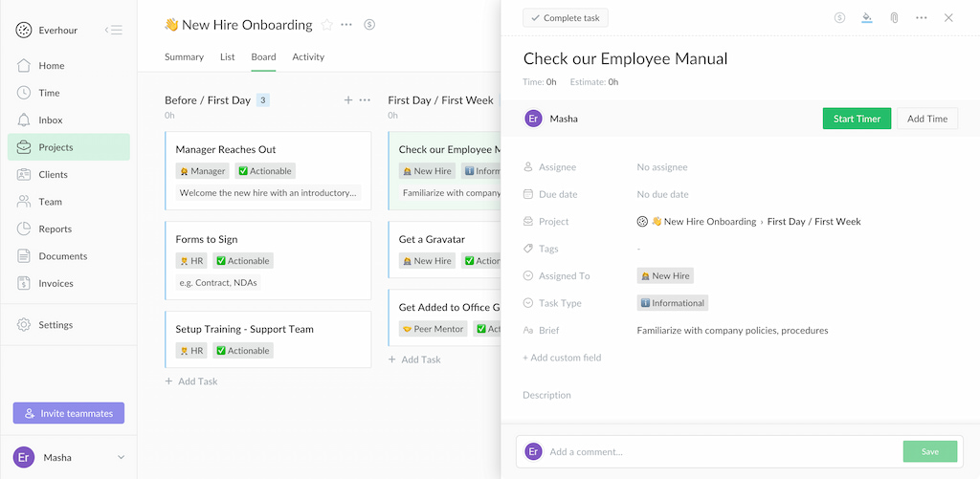Click the Invite teammates button
The width and height of the screenshot is (980, 479).
(x=69, y=413)
